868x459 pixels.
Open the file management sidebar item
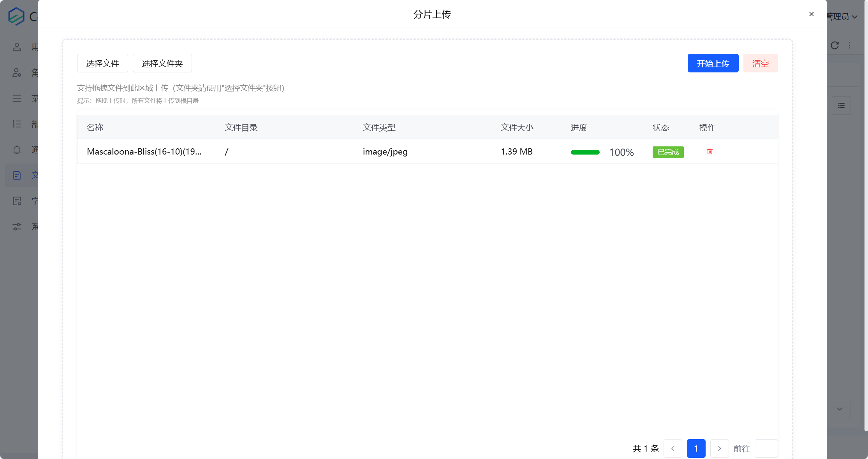17,175
